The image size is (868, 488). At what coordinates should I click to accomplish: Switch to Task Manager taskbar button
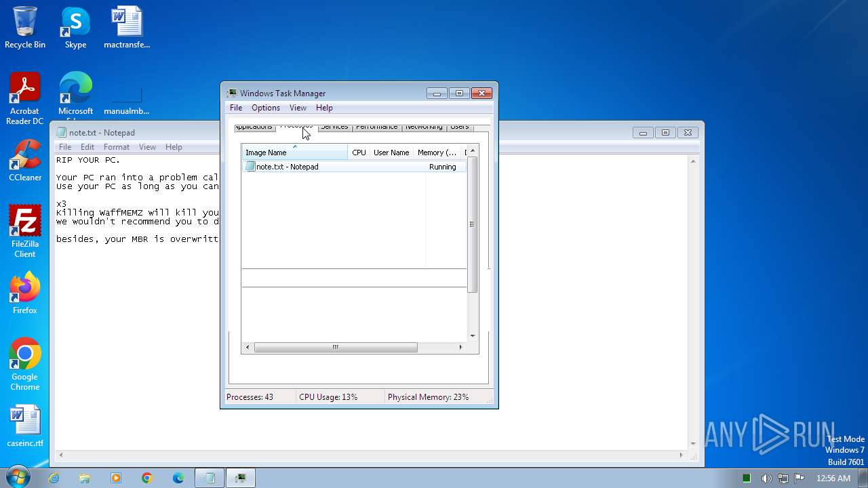[x=241, y=478]
